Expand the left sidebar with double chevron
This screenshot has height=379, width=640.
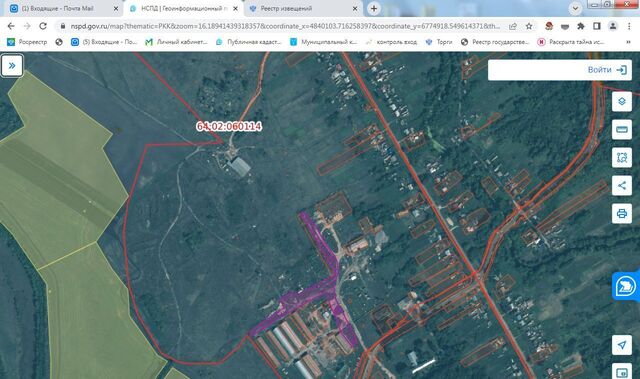coord(12,65)
